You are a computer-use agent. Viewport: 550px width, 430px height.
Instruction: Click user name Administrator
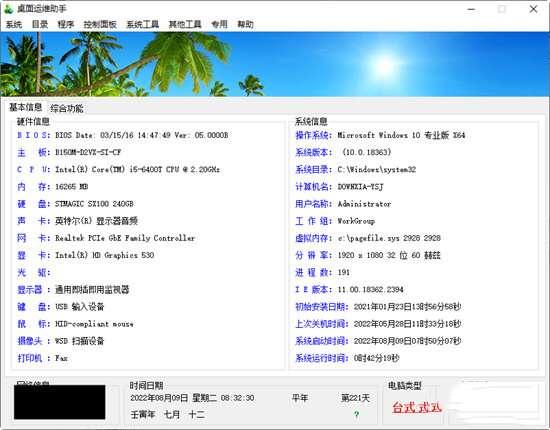[364, 204]
